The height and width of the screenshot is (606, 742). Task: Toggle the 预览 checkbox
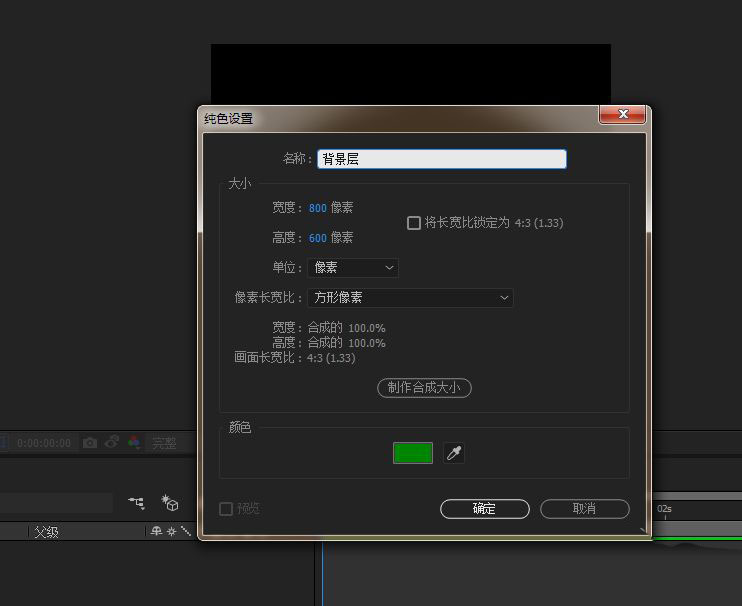point(226,509)
